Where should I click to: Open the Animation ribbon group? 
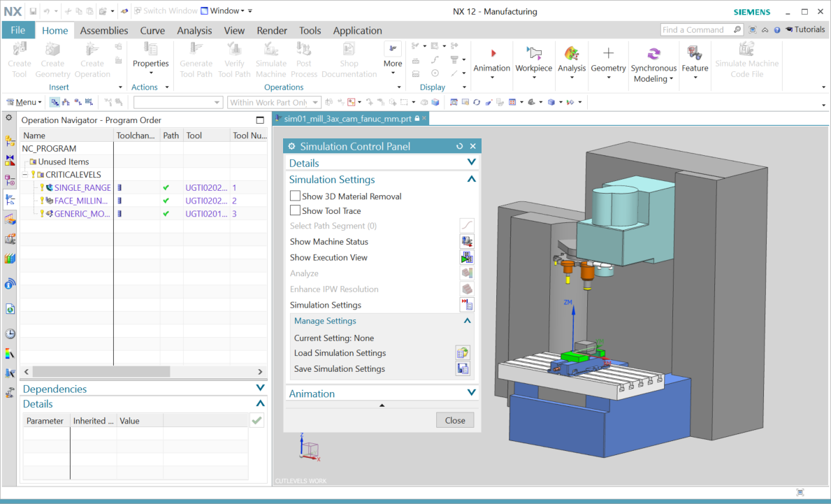[x=492, y=62]
